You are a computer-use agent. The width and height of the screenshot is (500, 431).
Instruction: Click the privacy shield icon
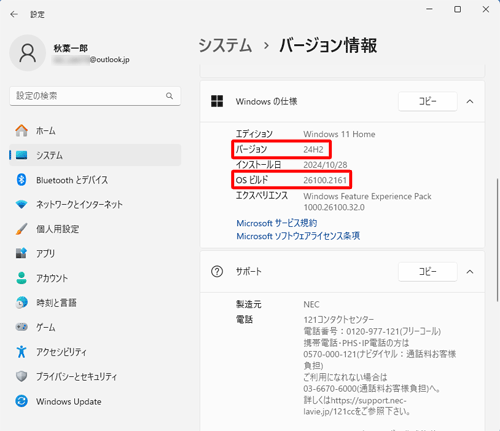(x=22, y=376)
